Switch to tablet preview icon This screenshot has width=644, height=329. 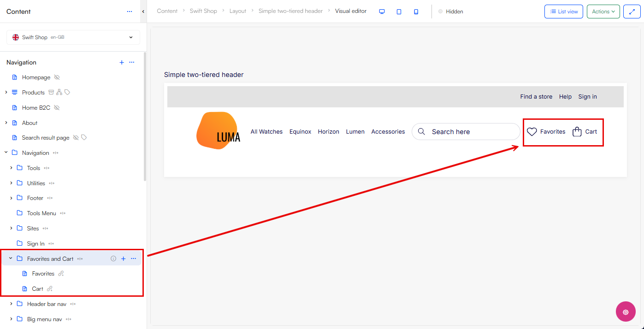click(x=399, y=12)
